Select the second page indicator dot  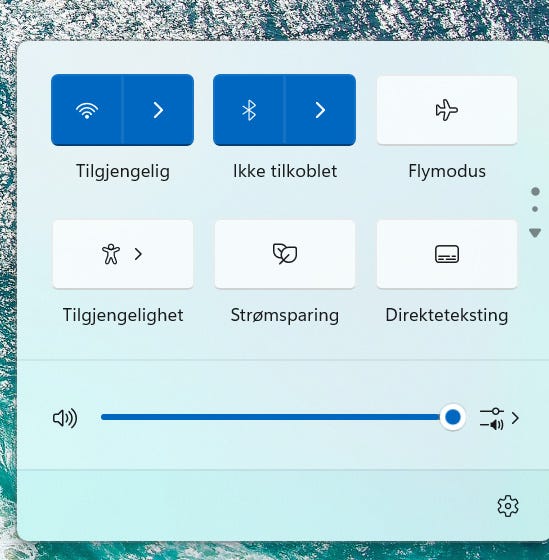coord(535,209)
